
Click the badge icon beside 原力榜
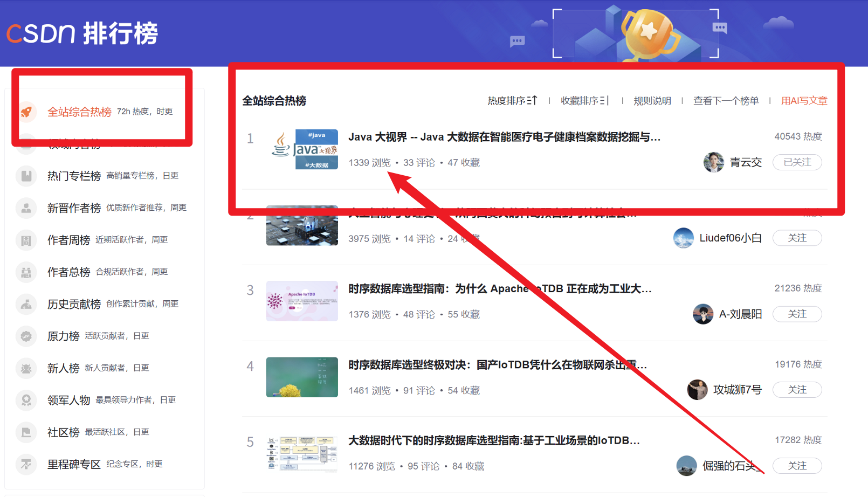pos(26,336)
